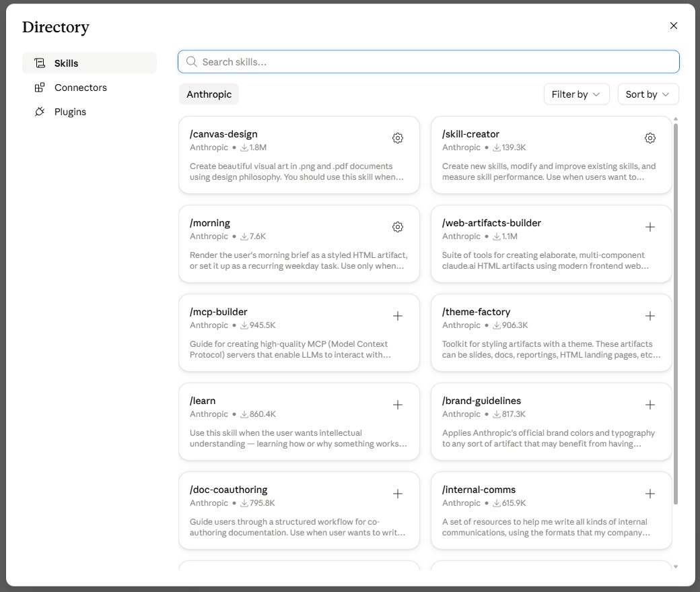Open the Filter by dropdown

576,94
